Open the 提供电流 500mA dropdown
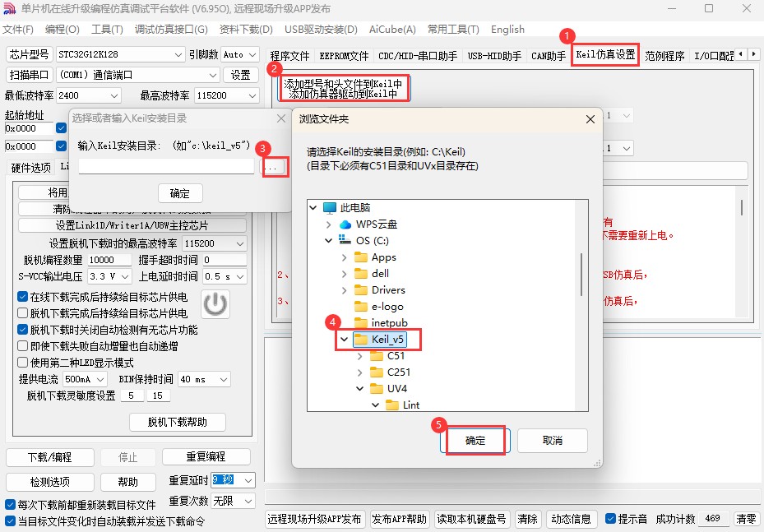The image size is (764, 532). pos(86,379)
